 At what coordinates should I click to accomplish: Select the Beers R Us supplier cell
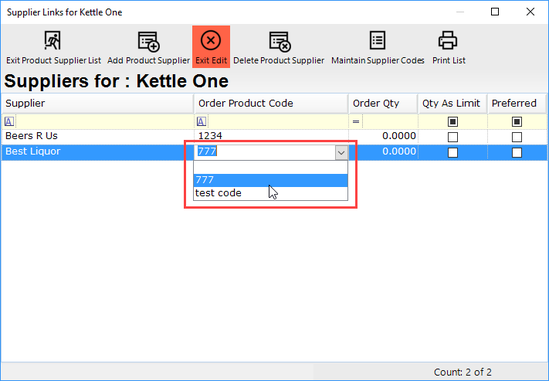coord(98,136)
